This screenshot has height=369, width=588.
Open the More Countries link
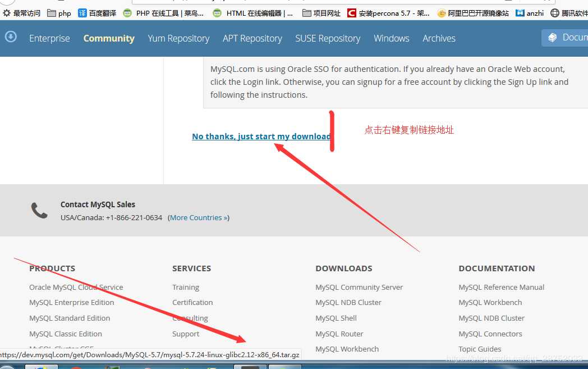(x=199, y=218)
